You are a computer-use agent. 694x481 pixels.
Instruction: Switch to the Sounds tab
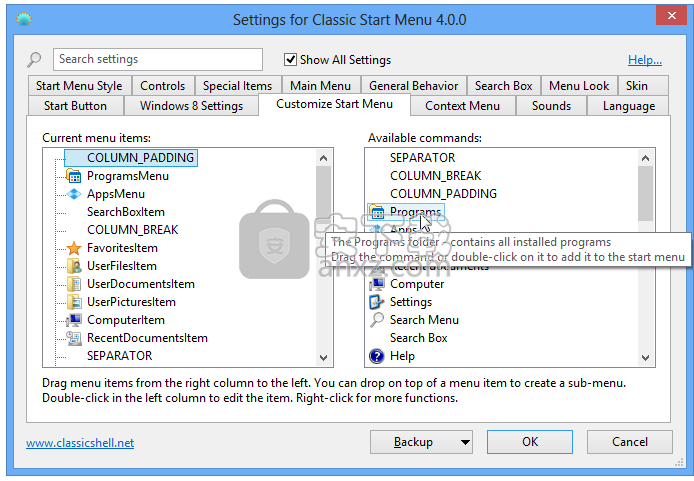pos(551,106)
